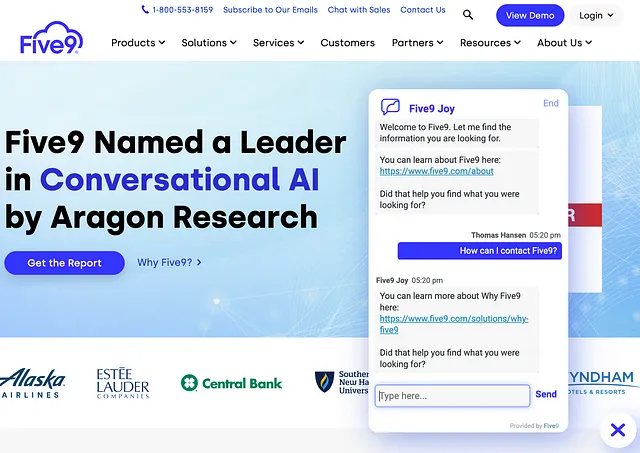Click the Five9 Joy chat bubble icon

pos(390,107)
